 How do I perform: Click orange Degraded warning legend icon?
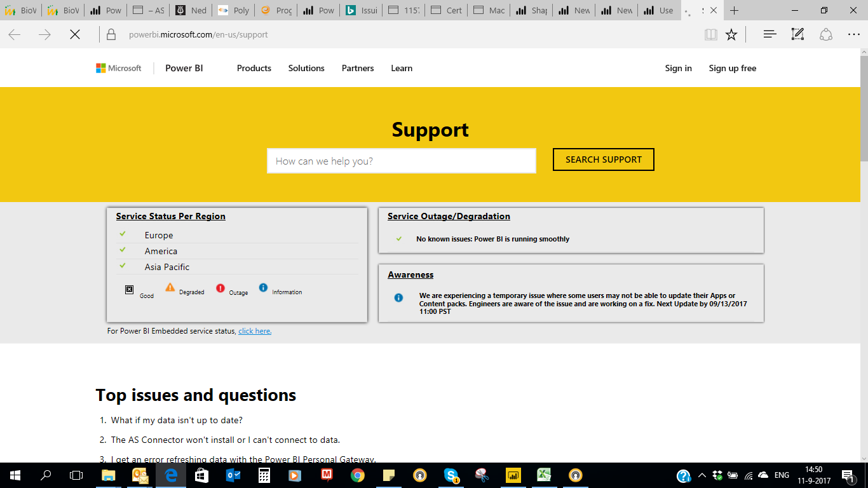[x=170, y=287]
